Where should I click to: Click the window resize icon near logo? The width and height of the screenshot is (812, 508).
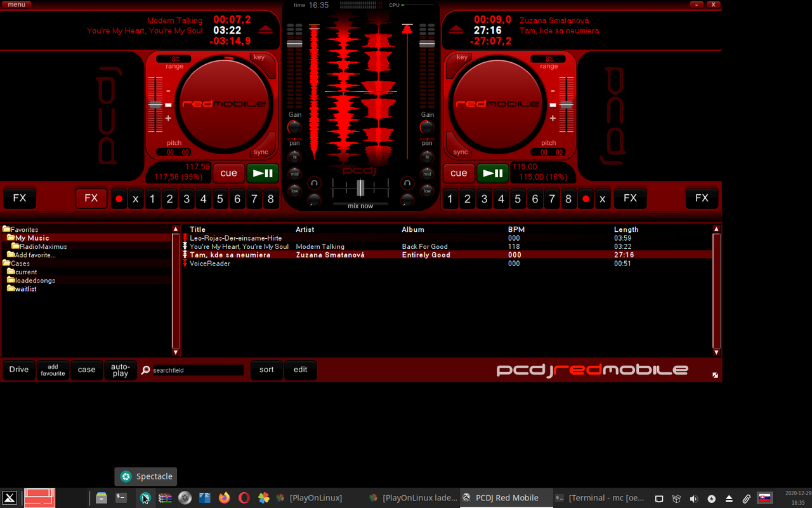coord(715,375)
